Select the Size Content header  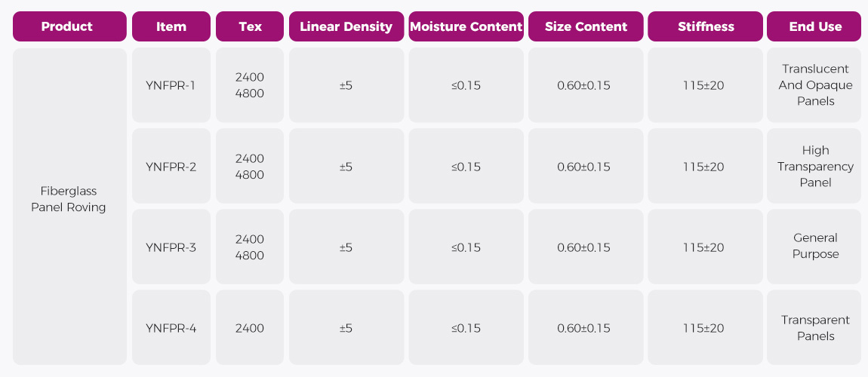(x=586, y=26)
